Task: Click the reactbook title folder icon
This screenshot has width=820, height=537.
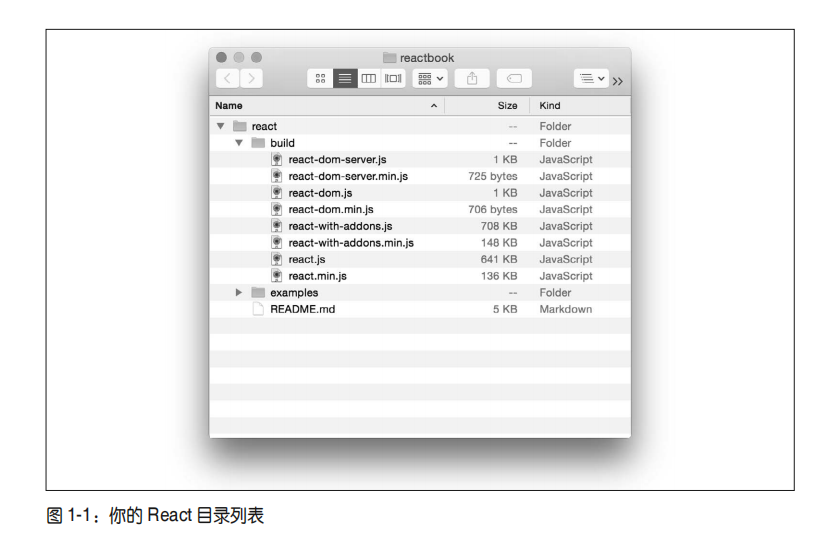Action: click(390, 58)
